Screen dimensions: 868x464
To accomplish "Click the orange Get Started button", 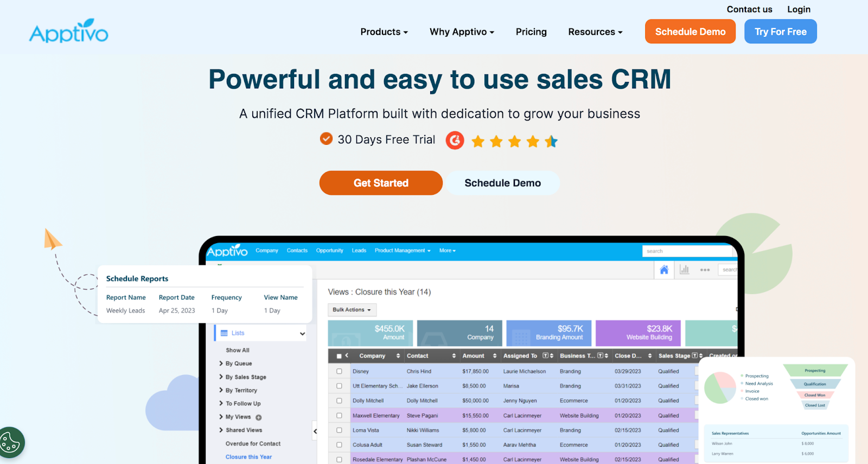I will click(381, 183).
